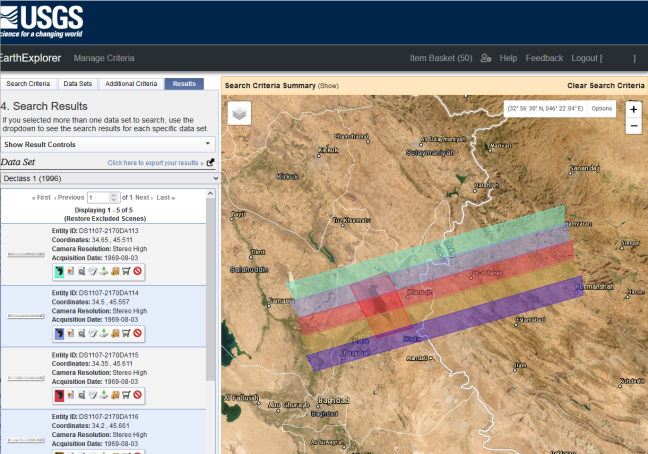Click the results page number field
Viewport: 648px width, 454px height.
tap(100, 197)
